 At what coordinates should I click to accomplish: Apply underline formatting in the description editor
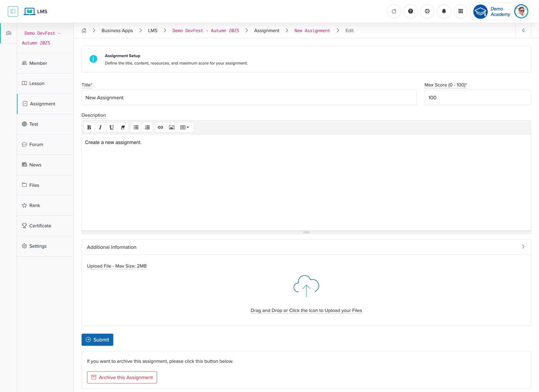[x=111, y=127]
